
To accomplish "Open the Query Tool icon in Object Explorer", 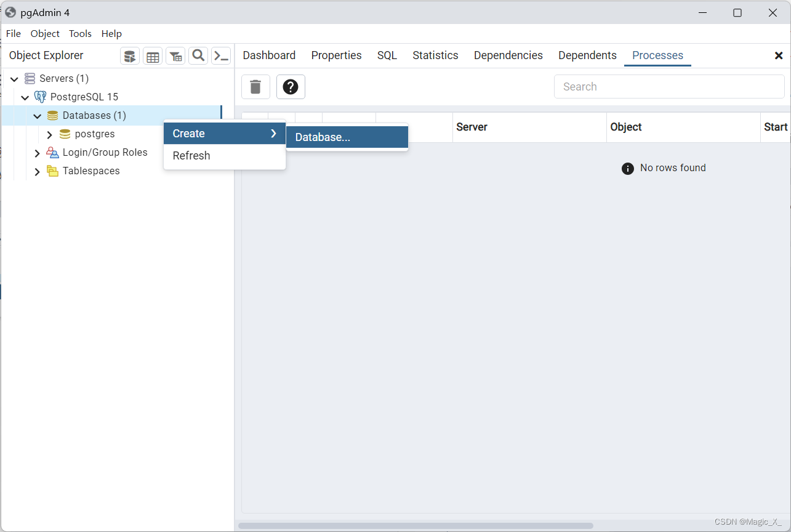I will click(x=130, y=56).
